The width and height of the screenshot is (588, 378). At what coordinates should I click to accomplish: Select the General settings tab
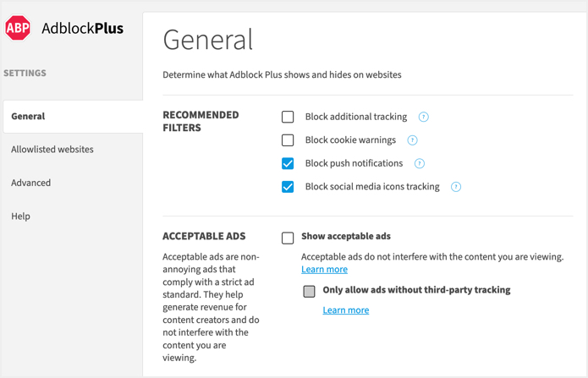pos(29,116)
